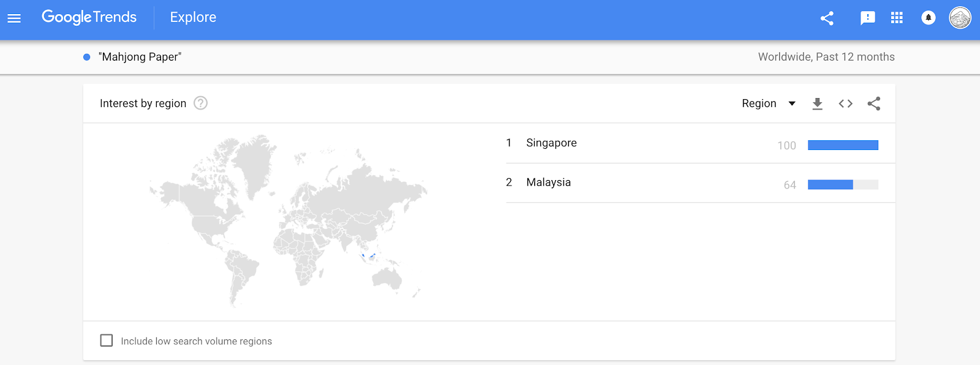Share the Interest by region card
Viewport: 980px width, 365px height.
click(874, 103)
